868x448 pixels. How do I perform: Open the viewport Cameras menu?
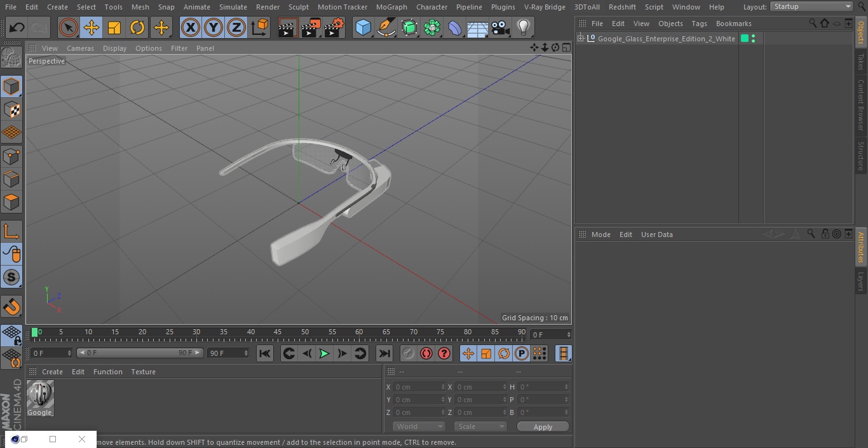click(x=80, y=48)
